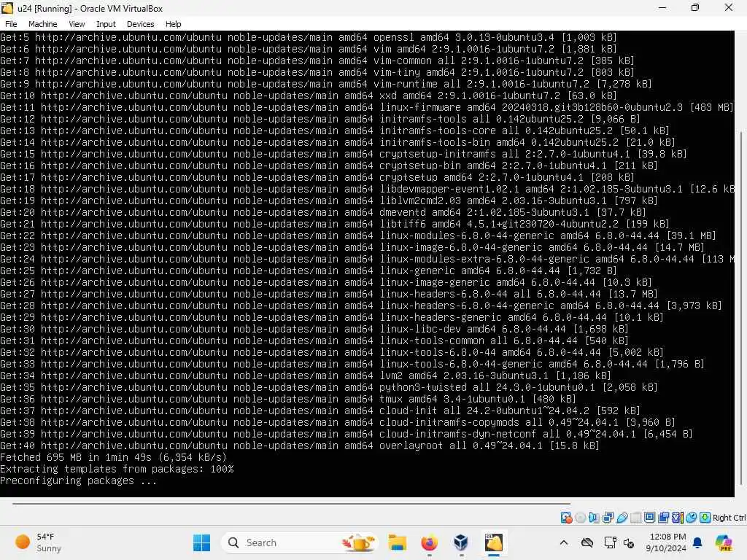Open VirtualBox Manager taskbar icon
The width and height of the screenshot is (747, 560).
(x=461, y=542)
